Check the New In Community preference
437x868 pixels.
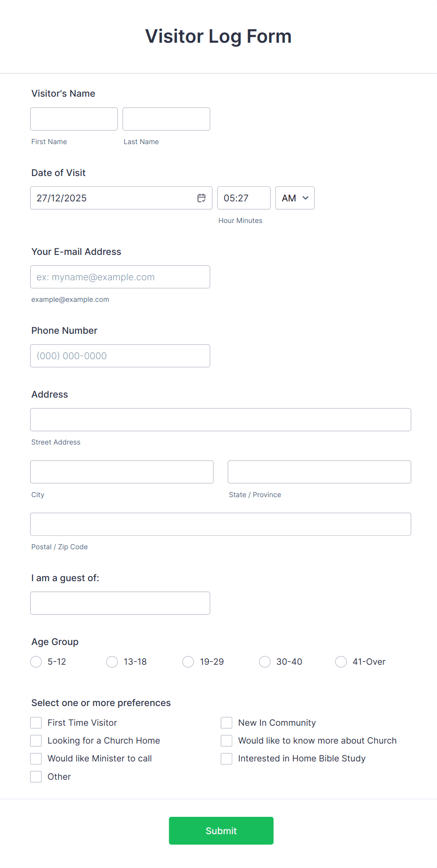(x=226, y=722)
